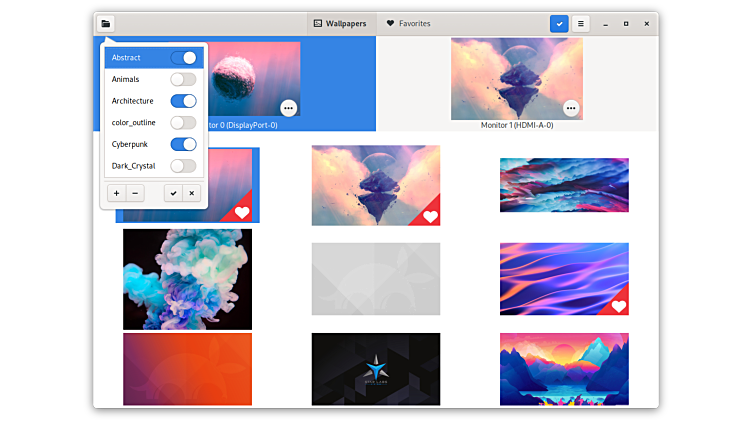Click heart badge on the floating island wallpaper
752x423 pixels.
[x=430, y=216]
